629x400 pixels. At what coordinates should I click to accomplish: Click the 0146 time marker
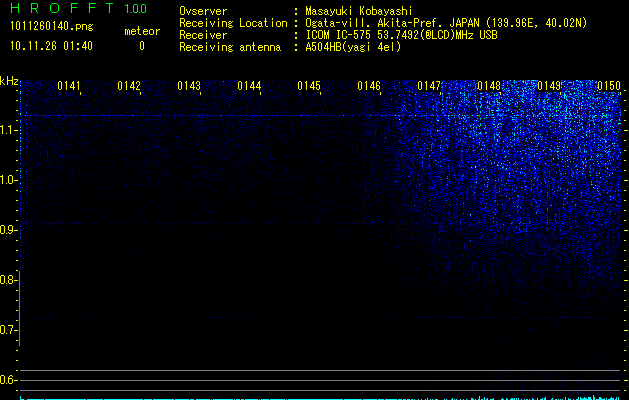[x=369, y=86]
